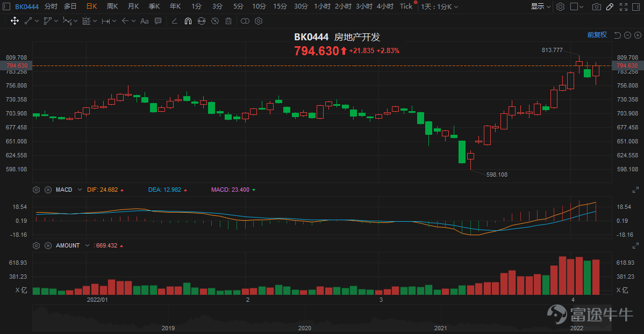The height and width of the screenshot is (334, 644).
Task: Open the 显示 display dropdown
Action: point(540,6)
